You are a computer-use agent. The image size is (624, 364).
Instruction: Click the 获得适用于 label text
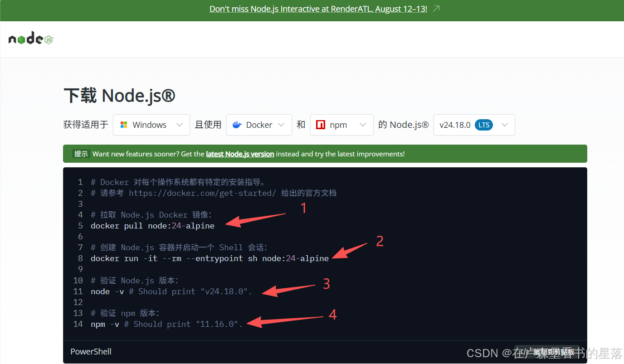pyautogui.click(x=86, y=125)
